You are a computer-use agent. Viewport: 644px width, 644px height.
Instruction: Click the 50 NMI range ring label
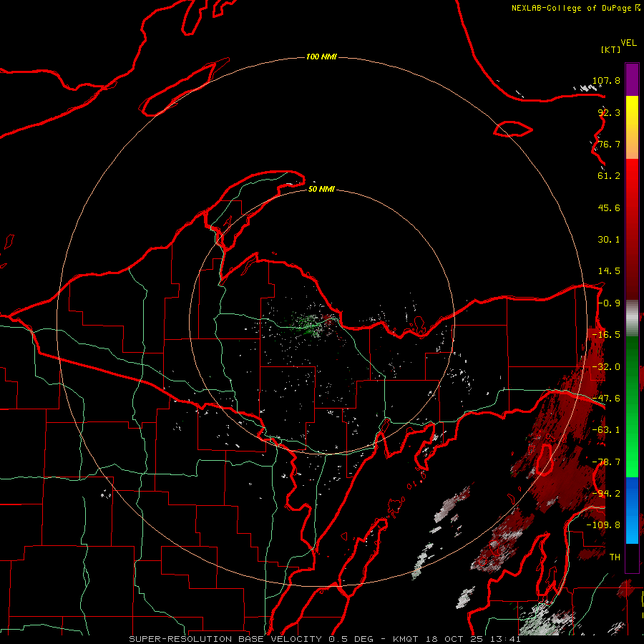point(321,189)
